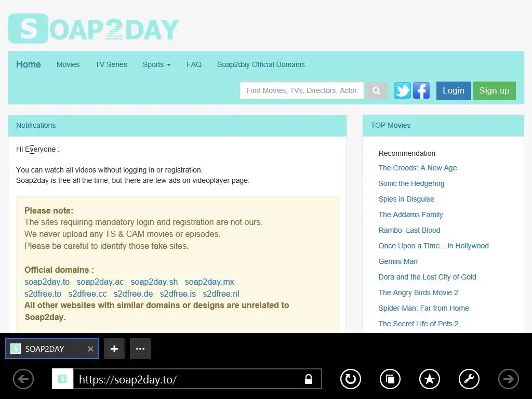Visit the soap2day.ac domain link
Screen dimensions: 532x399
[100, 282]
